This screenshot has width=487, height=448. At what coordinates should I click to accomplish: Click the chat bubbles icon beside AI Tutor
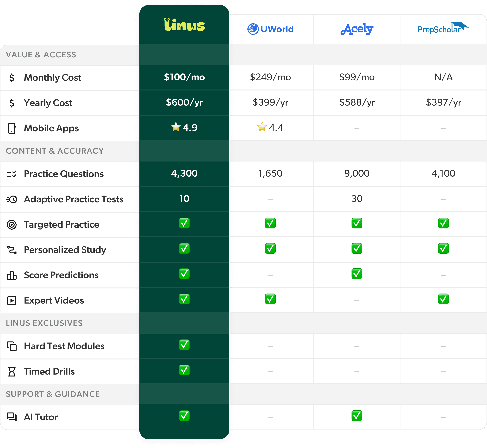(12, 417)
